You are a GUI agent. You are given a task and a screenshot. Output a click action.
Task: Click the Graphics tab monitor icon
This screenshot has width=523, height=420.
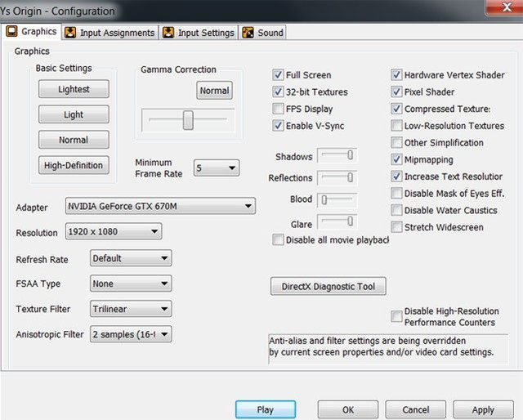point(12,32)
